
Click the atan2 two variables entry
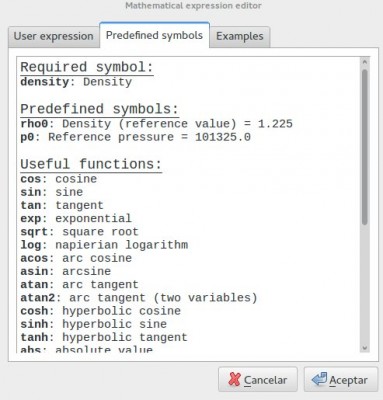(139, 297)
